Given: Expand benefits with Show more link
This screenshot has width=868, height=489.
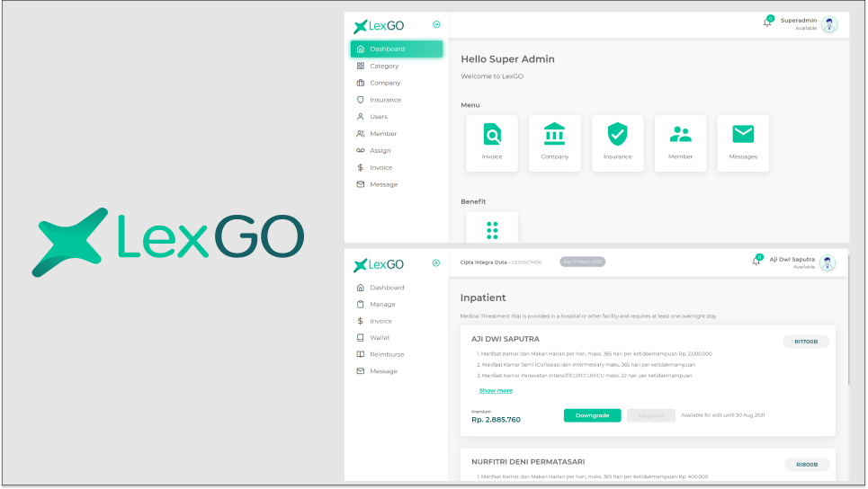Looking at the screenshot, I should [x=496, y=390].
